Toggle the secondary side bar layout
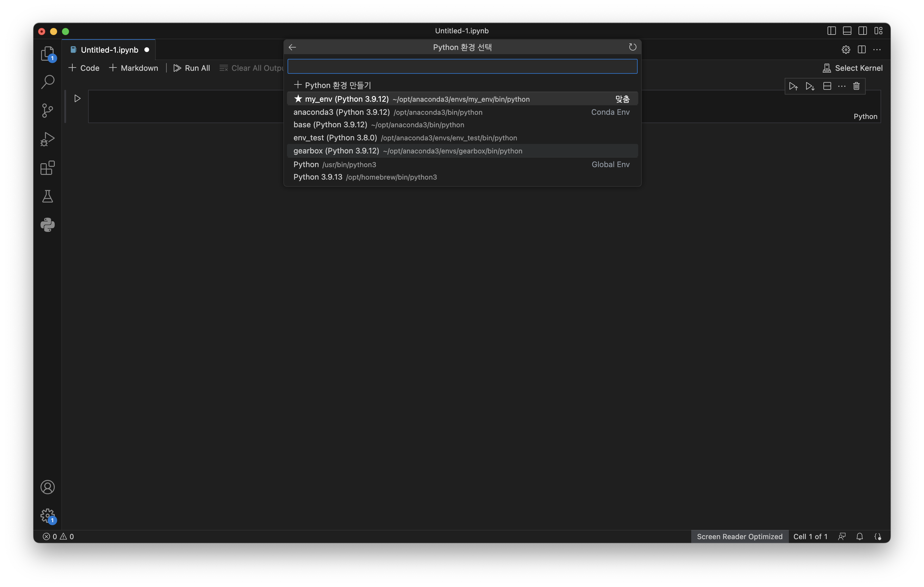Image resolution: width=924 pixels, height=587 pixels. point(862,31)
